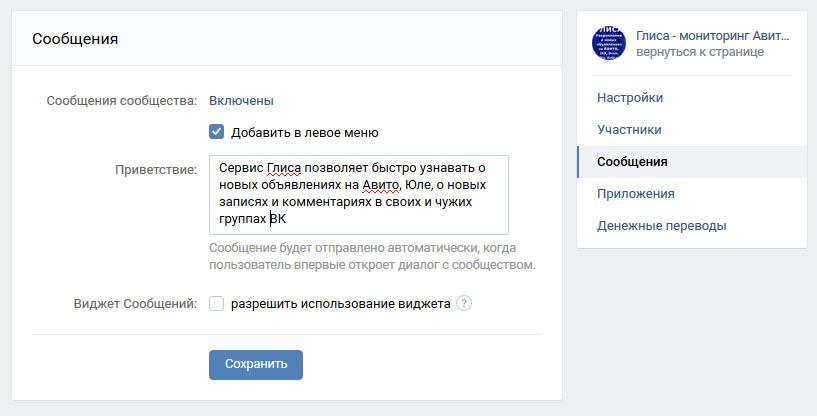Viewport: 817px width, 416px height.
Task: Uncheck 'Добавить в левое меню' checkbox
Action: pos(216,132)
